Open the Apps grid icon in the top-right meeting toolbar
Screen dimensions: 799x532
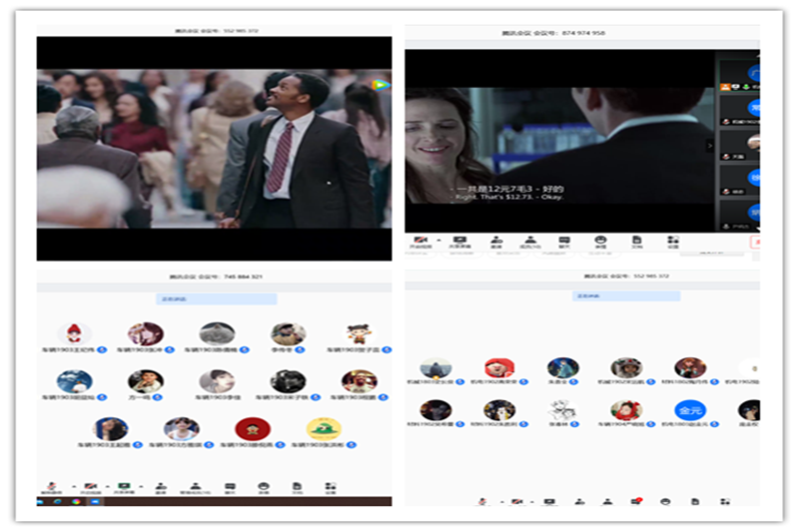coord(673,242)
